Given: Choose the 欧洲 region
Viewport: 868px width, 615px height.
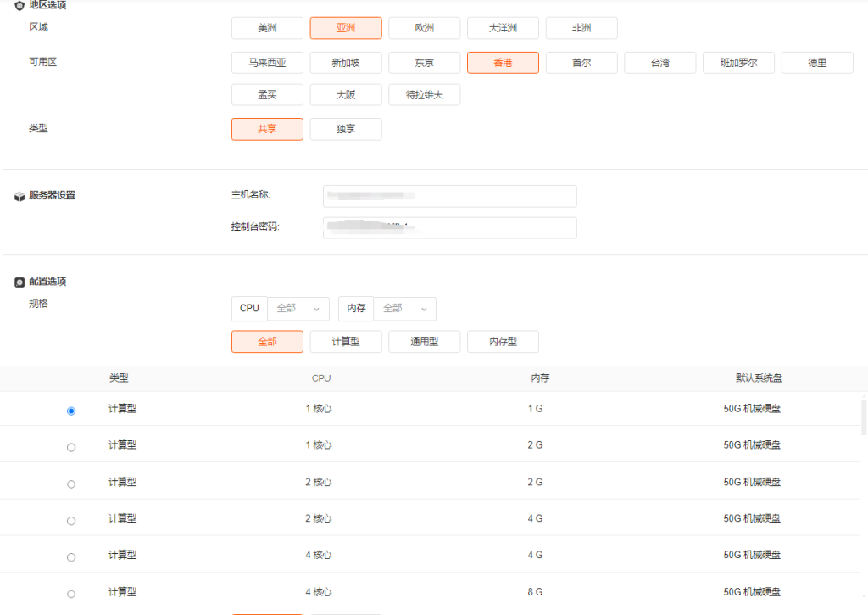Looking at the screenshot, I should point(424,28).
